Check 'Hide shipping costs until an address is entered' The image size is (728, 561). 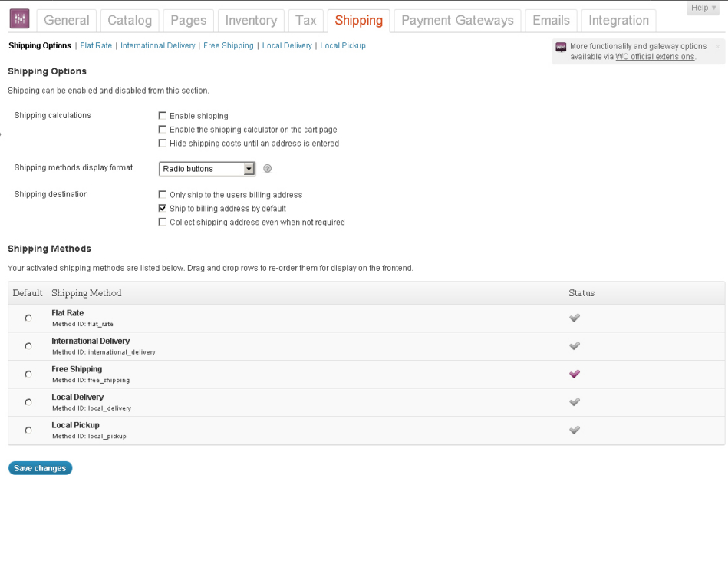click(x=162, y=143)
